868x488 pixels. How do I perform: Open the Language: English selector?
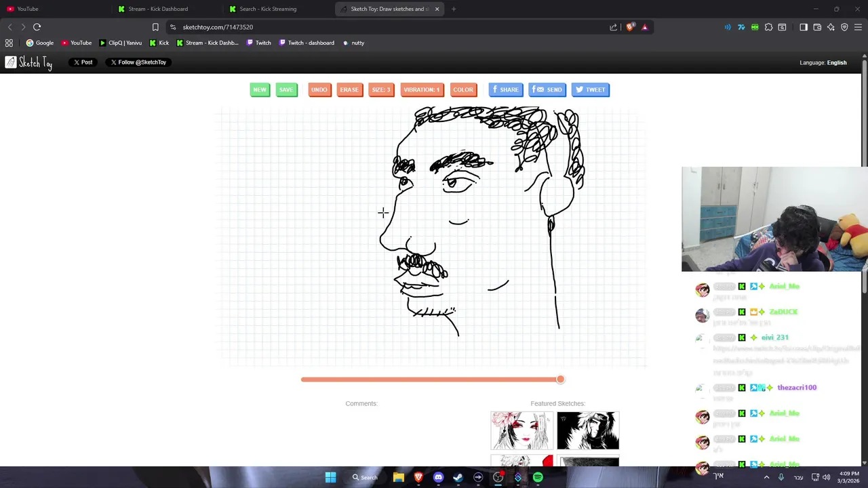click(x=823, y=62)
